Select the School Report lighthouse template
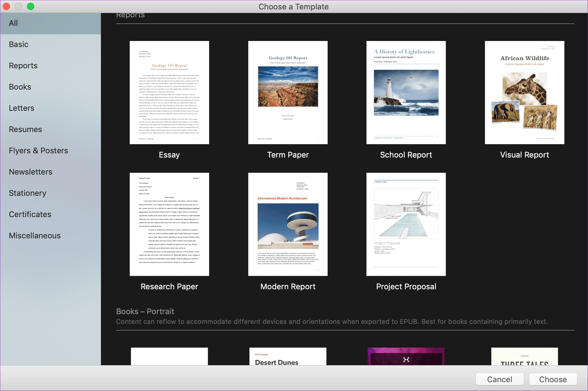Viewport: 588px width, 391px height. coord(406,93)
